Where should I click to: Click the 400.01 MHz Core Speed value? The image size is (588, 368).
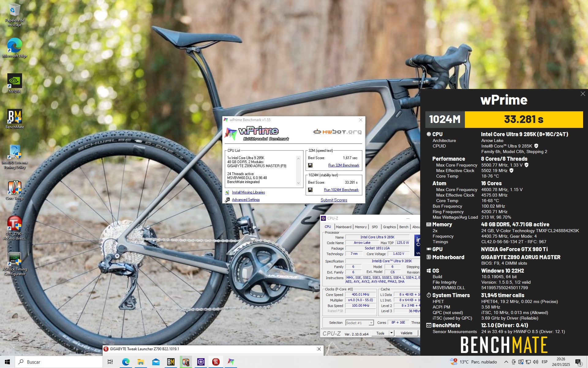coord(360,294)
